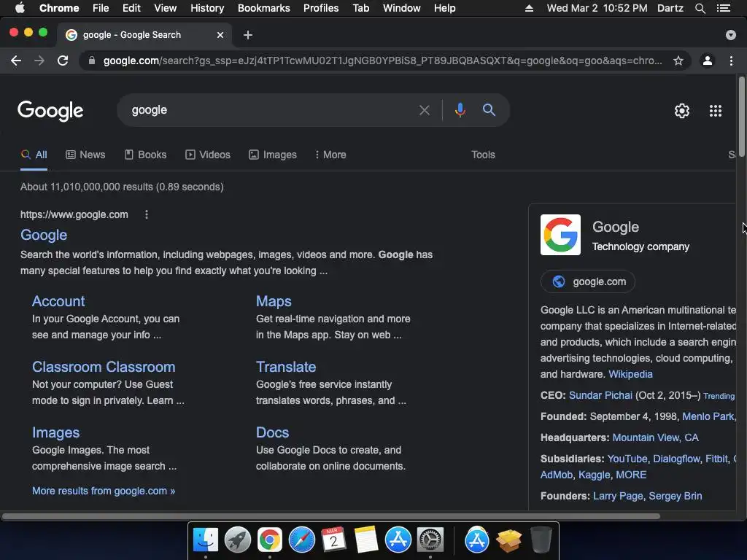747x560 pixels.
Task: Switch to Videos results tab
Action: pyautogui.click(x=208, y=155)
